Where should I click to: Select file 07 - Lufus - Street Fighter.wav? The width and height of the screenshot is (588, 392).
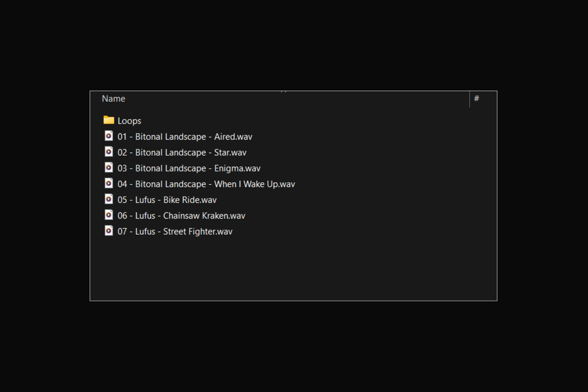coord(175,231)
